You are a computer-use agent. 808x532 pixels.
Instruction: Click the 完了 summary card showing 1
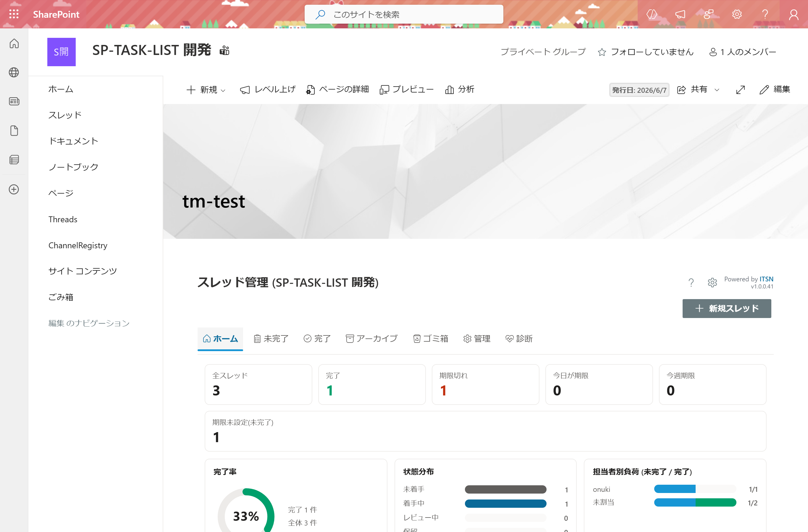point(372,385)
